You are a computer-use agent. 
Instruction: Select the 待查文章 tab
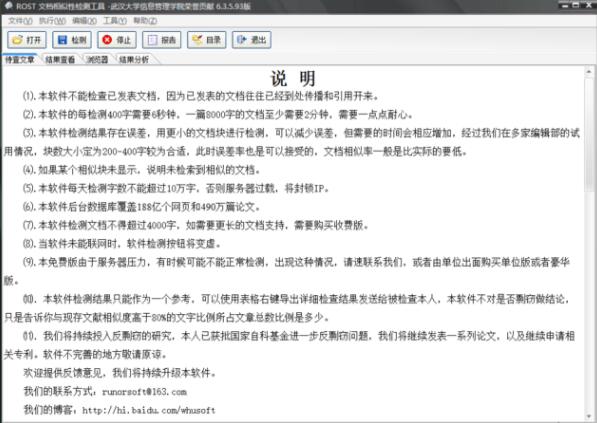(20, 59)
